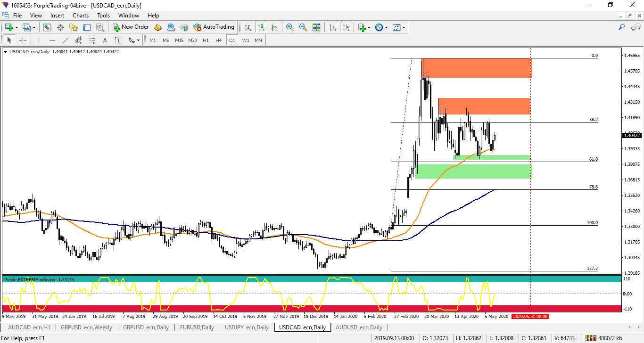Open the chart symbol dropdown triangle
Viewport: 644px width, 343px height.
(5, 52)
